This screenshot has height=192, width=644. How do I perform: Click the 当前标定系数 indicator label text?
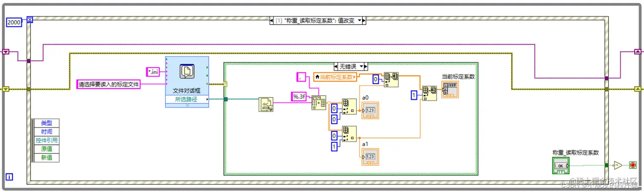458,77
